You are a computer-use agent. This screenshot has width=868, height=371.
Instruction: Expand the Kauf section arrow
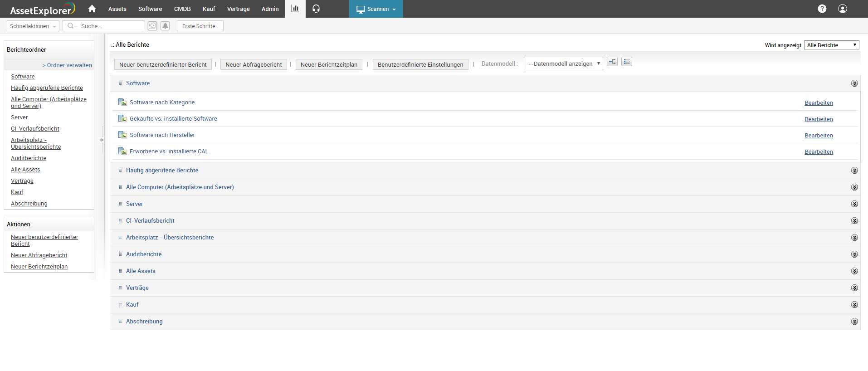click(x=854, y=305)
